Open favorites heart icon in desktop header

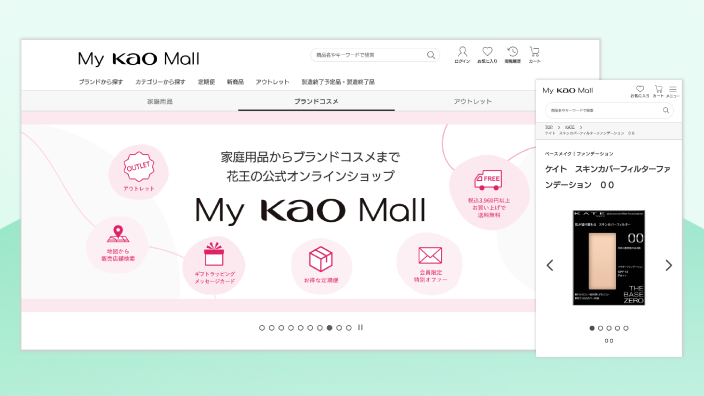pos(487,52)
